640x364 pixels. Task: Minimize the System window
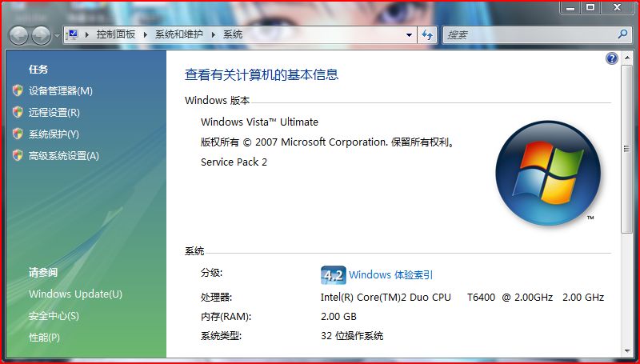[570, 7]
